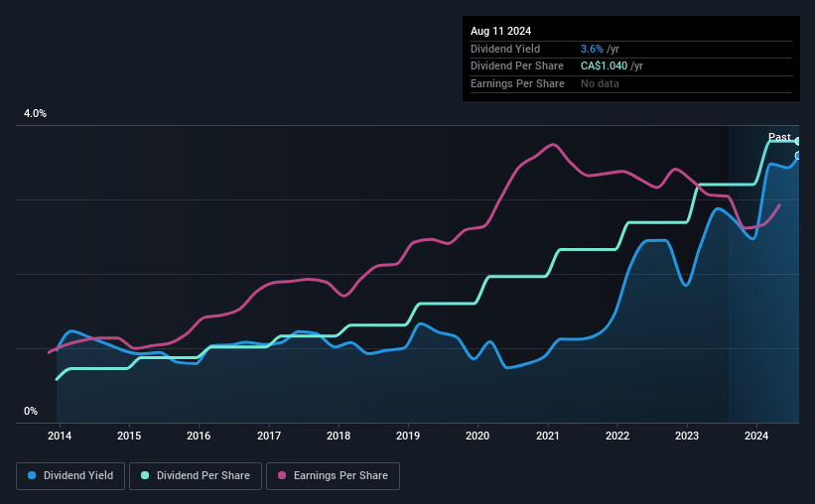The width and height of the screenshot is (815, 504).
Task: Toggle the Earnings Per Share legend series
Action: 333,476
